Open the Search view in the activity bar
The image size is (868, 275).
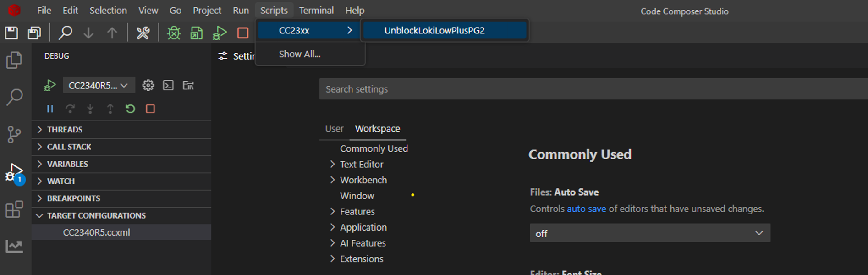[14, 97]
